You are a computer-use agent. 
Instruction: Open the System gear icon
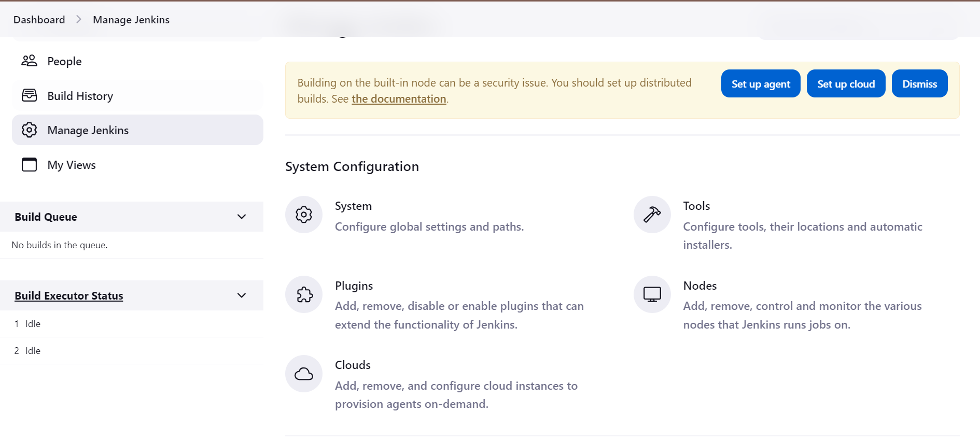[304, 215]
